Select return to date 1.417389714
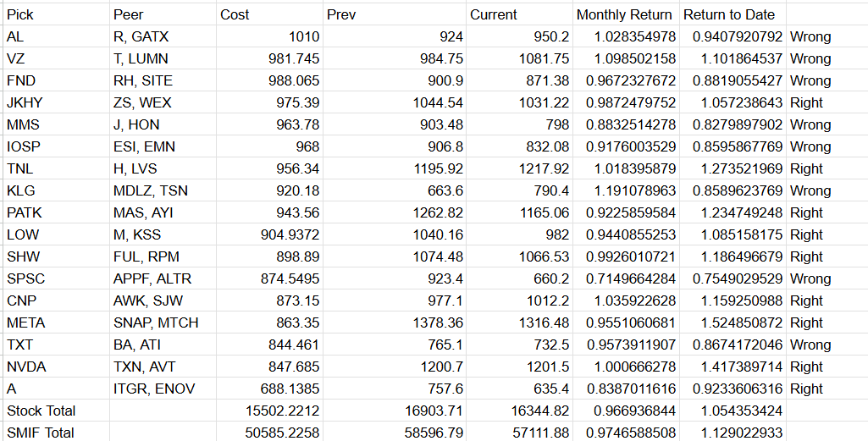This screenshot has height=441, width=868. tap(733, 367)
